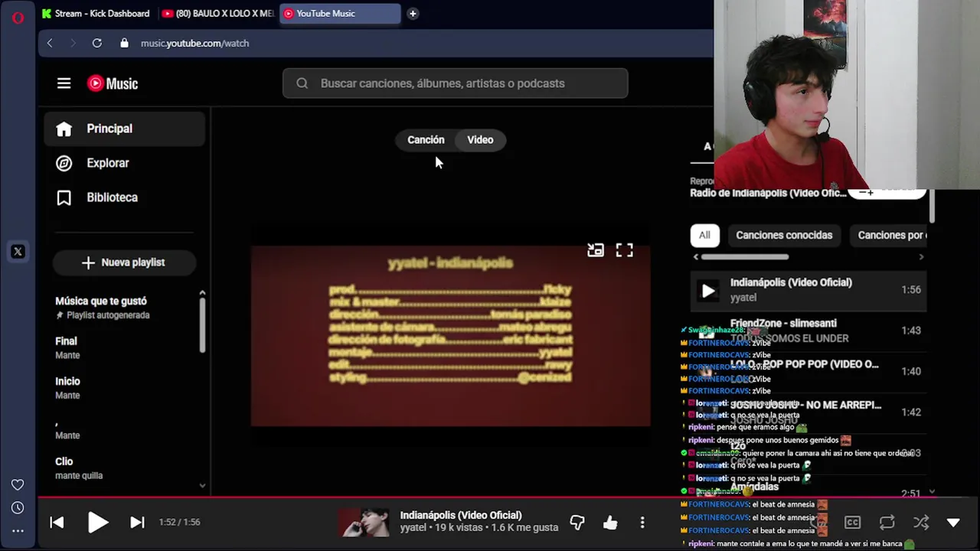980x551 pixels.
Task: Skip to previous track
Action: (x=57, y=522)
